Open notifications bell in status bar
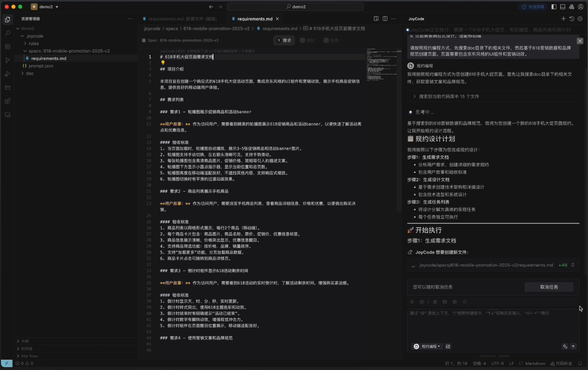This screenshot has width=588, height=370. coord(580,363)
